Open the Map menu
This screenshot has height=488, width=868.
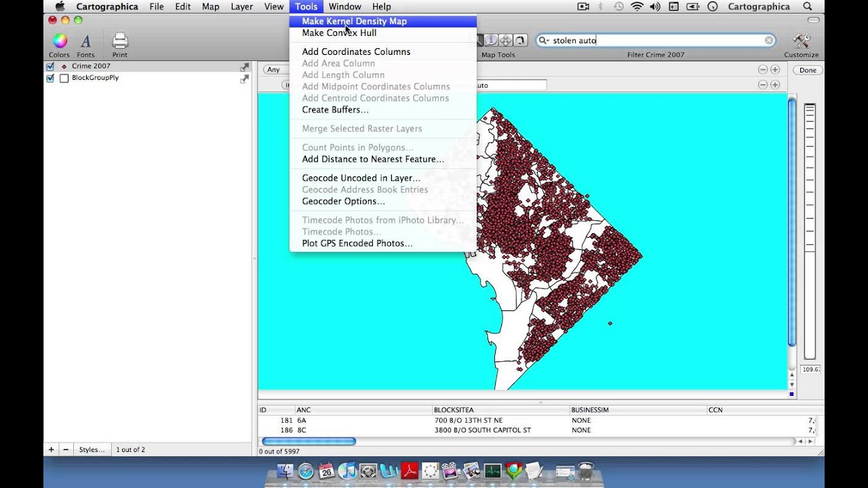[211, 7]
